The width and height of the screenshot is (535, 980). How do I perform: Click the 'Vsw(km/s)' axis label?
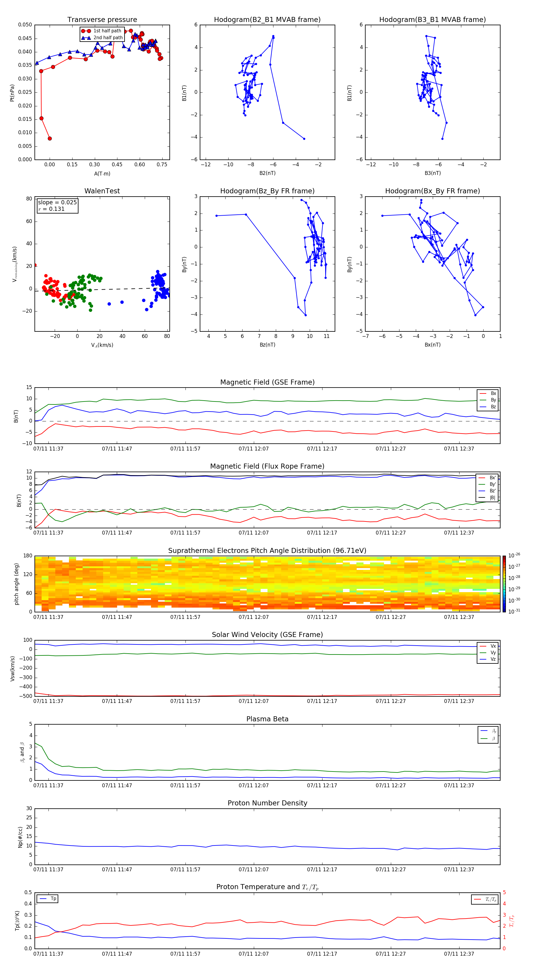point(12,668)
